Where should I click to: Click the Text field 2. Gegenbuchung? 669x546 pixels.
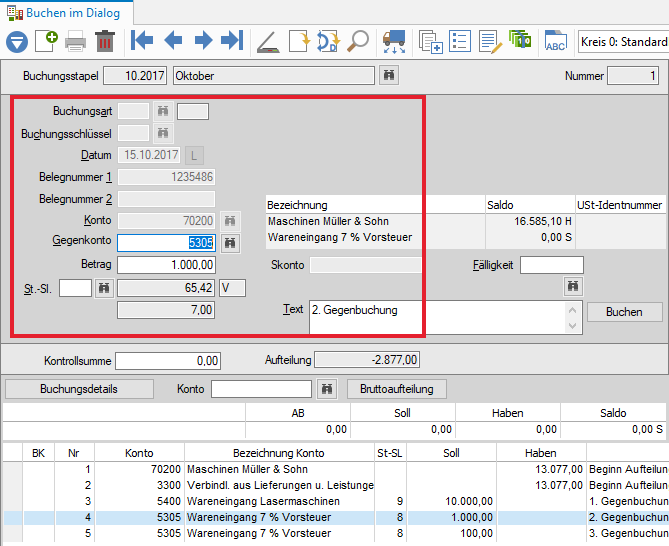tap(445, 317)
